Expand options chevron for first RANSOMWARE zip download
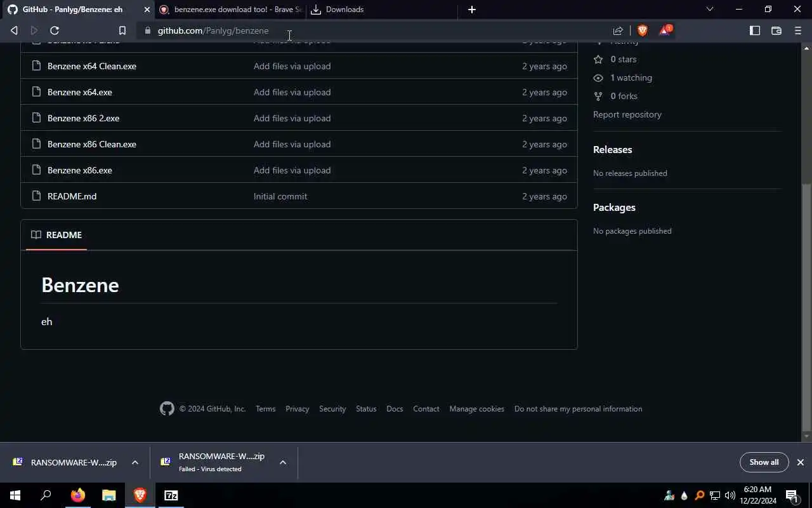 [x=135, y=462]
